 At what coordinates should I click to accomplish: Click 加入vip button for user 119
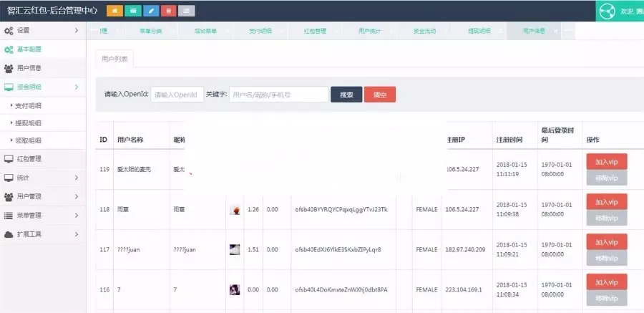click(606, 162)
